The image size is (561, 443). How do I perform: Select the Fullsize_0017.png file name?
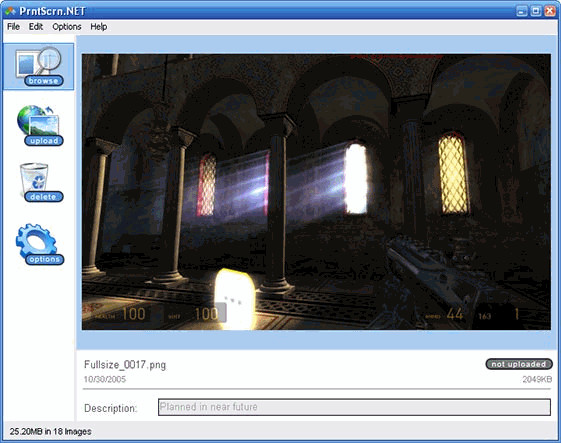pyautogui.click(x=125, y=365)
